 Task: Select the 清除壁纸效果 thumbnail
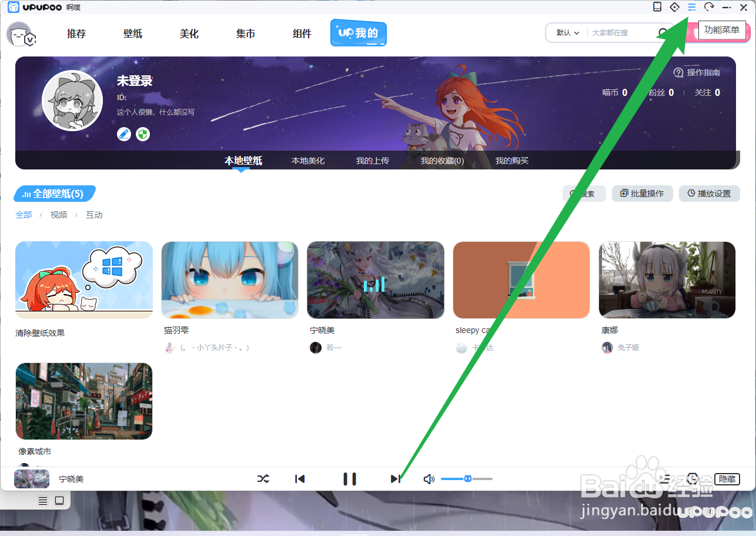(84, 280)
